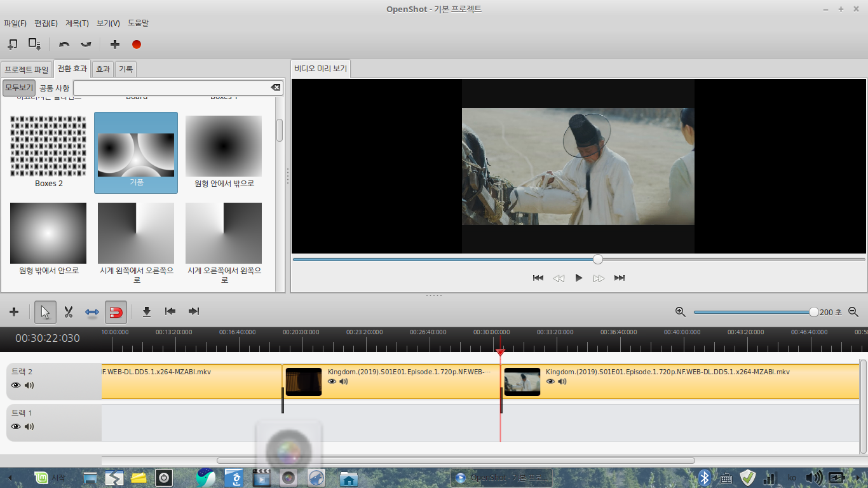Fast-forward the video preview
The width and height of the screenshot is (868, 488).
(x=599, y=278)
